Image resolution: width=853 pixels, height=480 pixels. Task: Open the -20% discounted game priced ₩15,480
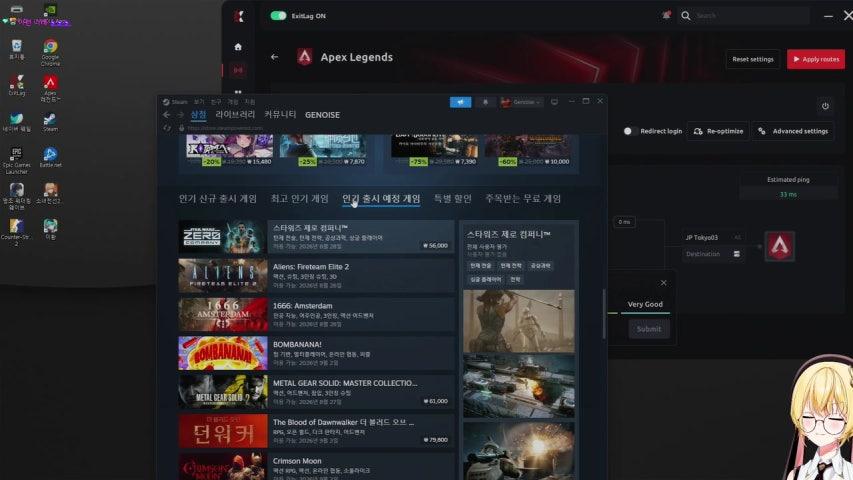pyautogui.click(x=230, y=150)
